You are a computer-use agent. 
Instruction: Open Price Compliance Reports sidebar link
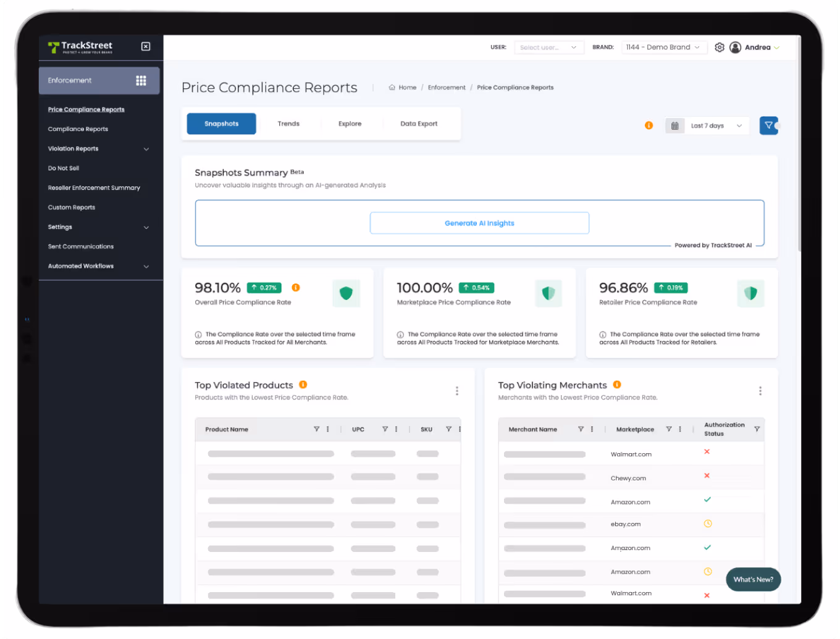[x=86, y=109]
